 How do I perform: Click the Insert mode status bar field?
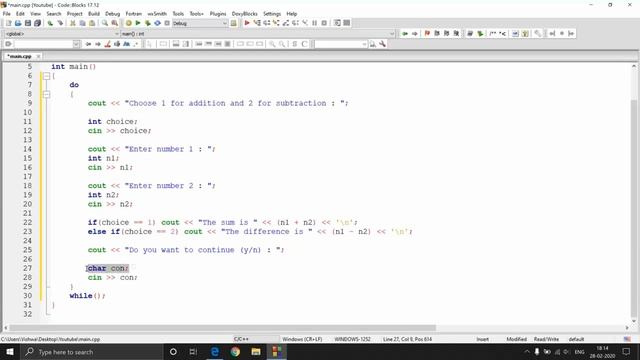(x=482, y=339)
